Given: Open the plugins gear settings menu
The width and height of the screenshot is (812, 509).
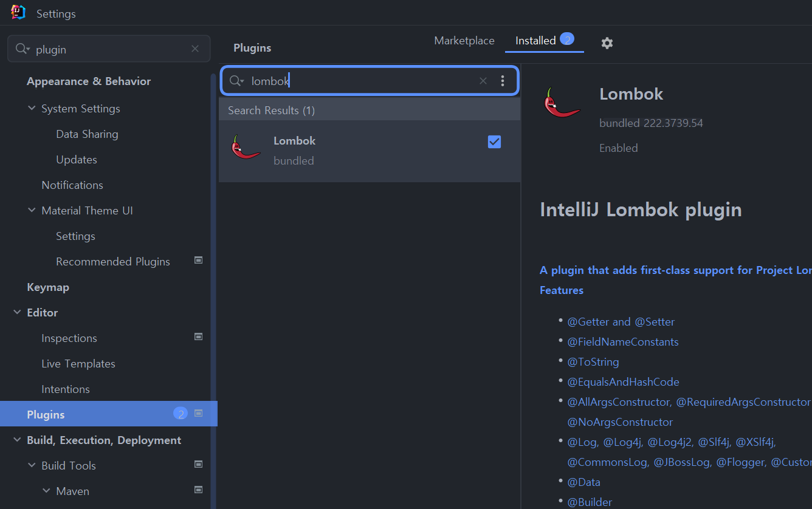Looking at the screenshot, I should click(x=607, y=43).
